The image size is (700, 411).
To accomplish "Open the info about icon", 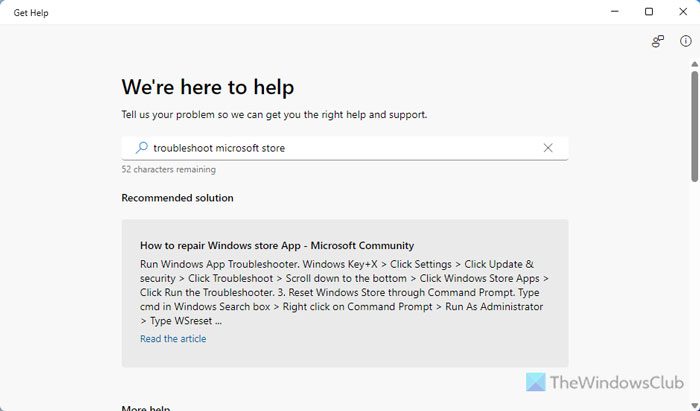I will tap(685, 41).
